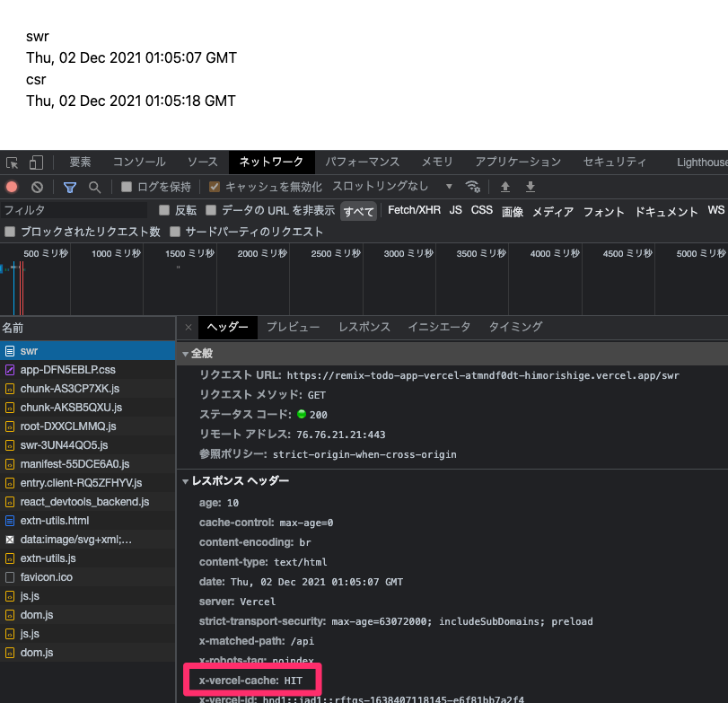Show all requests via the すべて button
The height and width of the screenshot is (703, 728).
tap(358, 211)
